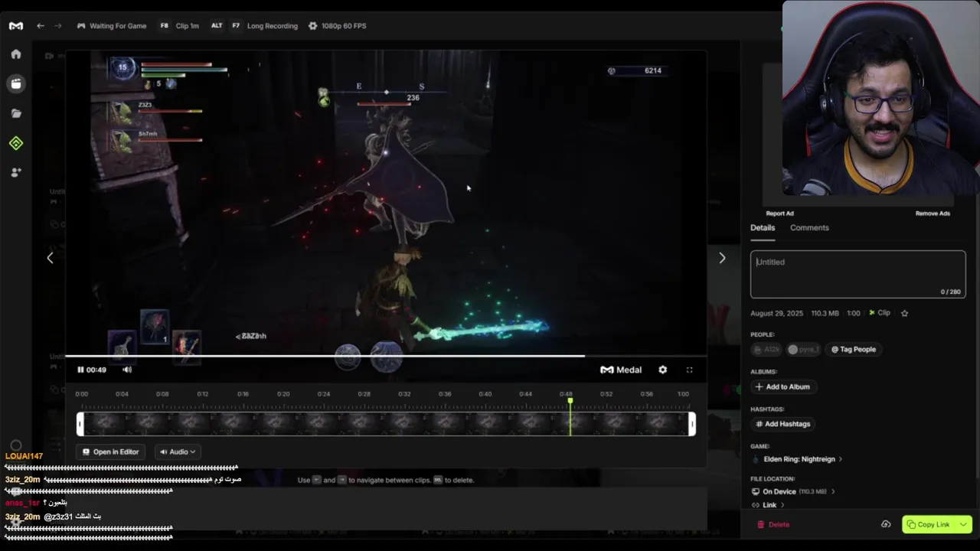
Task: Click the Medal logo icon at top left
Action: [16, 26]
